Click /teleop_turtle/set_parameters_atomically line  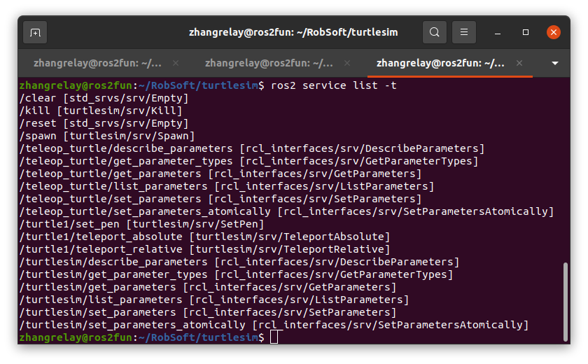coord(286,212)
